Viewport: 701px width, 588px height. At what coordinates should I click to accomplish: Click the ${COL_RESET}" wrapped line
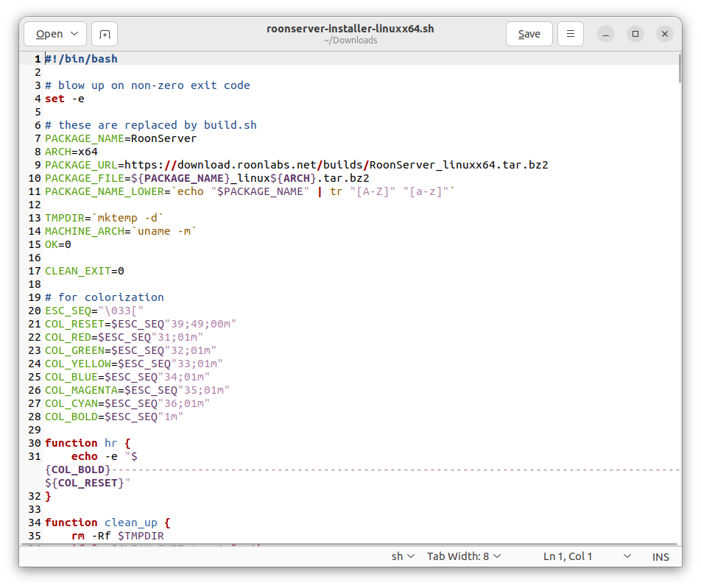click(x=88, y=483)
